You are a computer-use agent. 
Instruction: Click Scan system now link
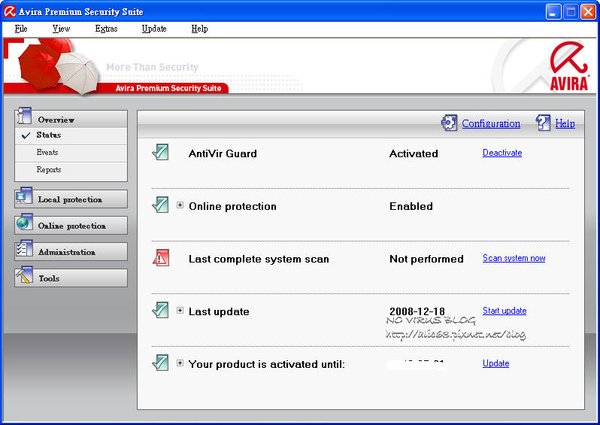pyautogui.click(x=514, y=258)
